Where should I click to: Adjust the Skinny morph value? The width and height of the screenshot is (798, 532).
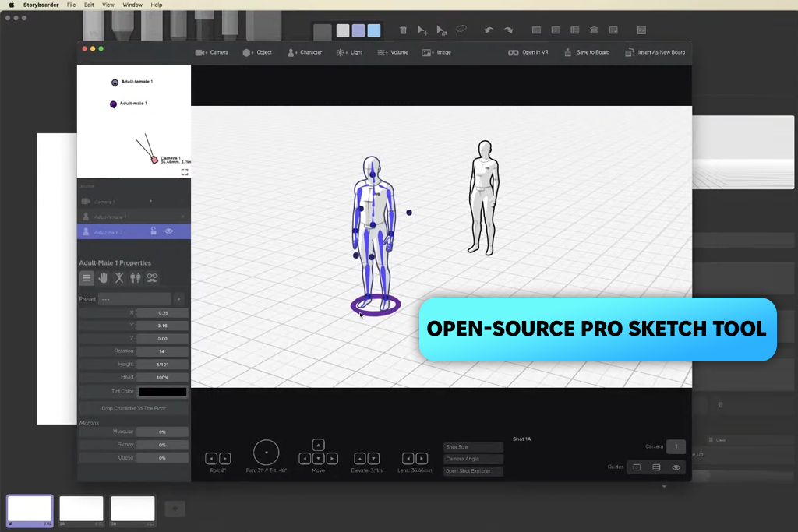[162, 445]
